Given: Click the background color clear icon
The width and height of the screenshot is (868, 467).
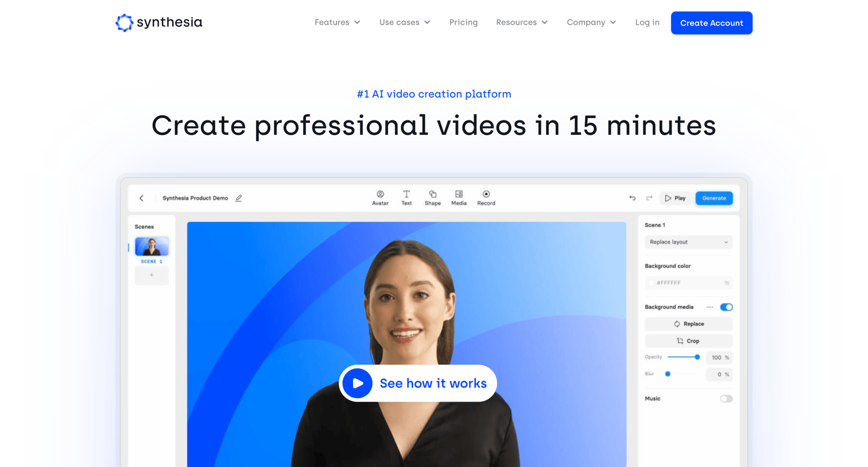Looking at the screenshot, I should click(727, 283).
